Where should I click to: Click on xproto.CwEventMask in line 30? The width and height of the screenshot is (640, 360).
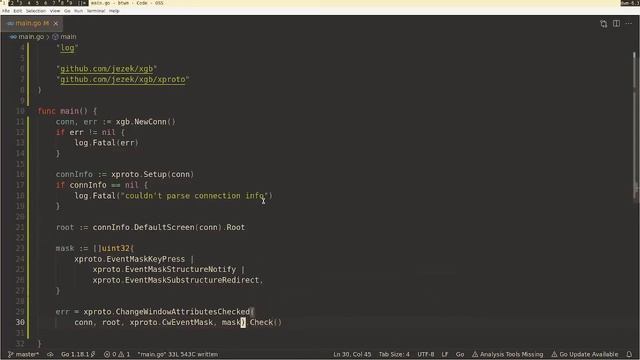(x=171, y=322)
